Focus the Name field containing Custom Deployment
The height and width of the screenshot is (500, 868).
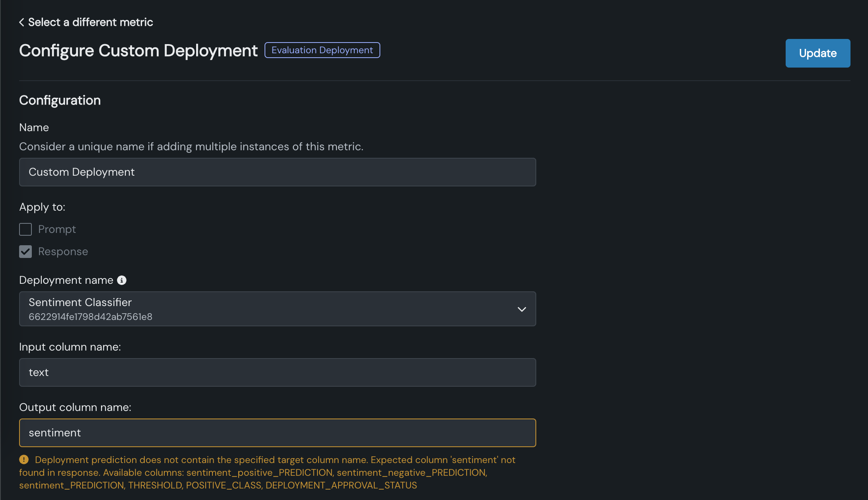277,172
